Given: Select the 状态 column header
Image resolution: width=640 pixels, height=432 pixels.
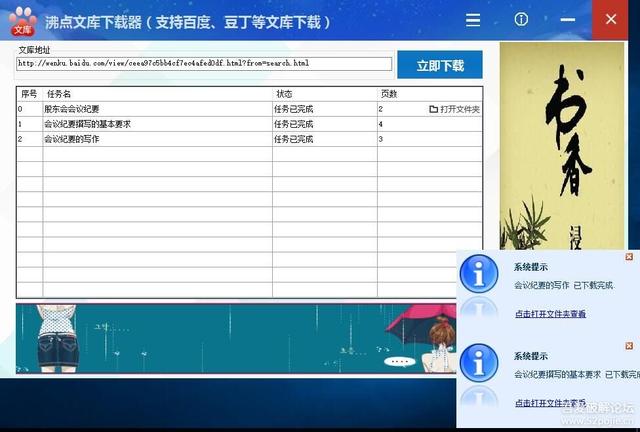Looking at the screenshot, I should point(325,94).
